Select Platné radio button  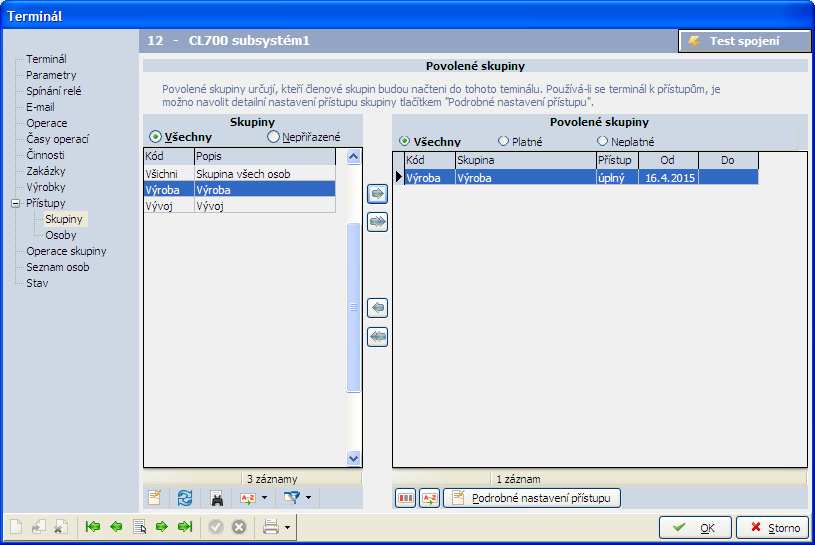click(x=503, y=141)
